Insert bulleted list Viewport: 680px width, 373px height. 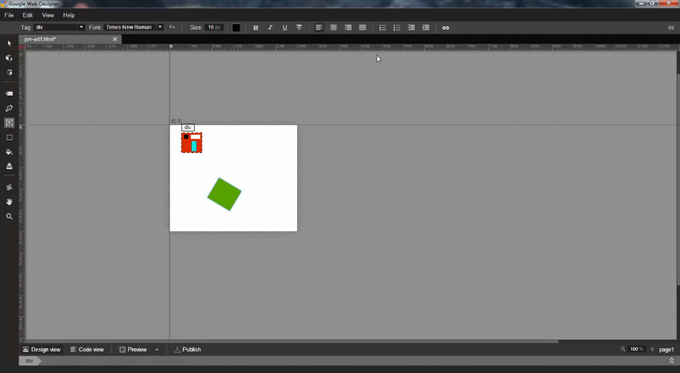tap(397, 28)
